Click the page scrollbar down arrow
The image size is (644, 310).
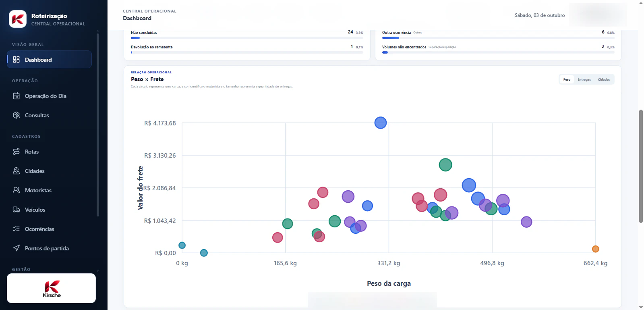[641, 307]
